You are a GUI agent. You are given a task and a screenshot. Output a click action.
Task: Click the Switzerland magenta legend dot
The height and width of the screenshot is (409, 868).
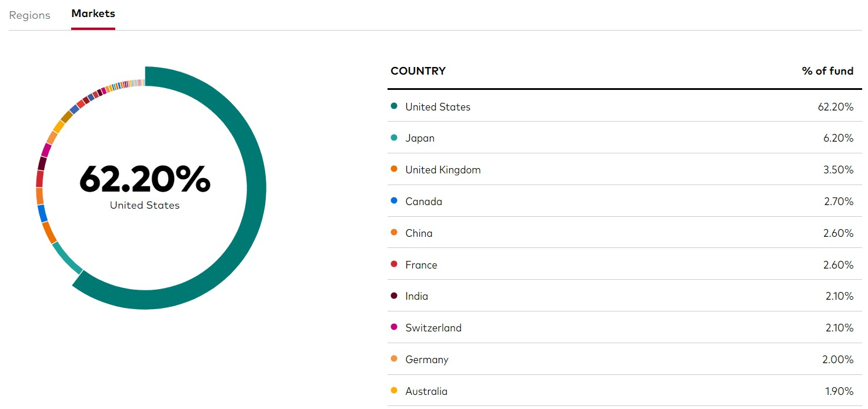pyautogui.click(x=394, y=328)
